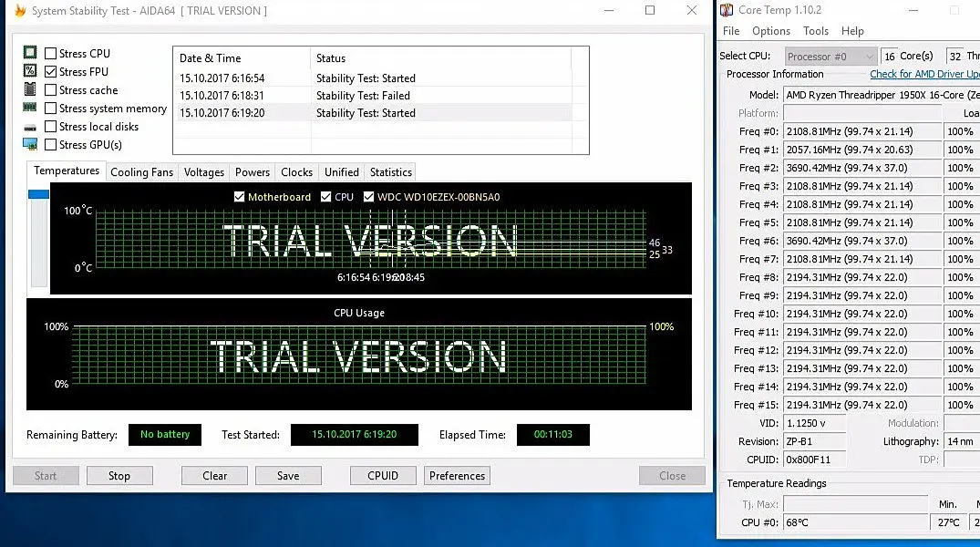
Task: Open the Options menu in Core Temp
Action: point(771,31)
